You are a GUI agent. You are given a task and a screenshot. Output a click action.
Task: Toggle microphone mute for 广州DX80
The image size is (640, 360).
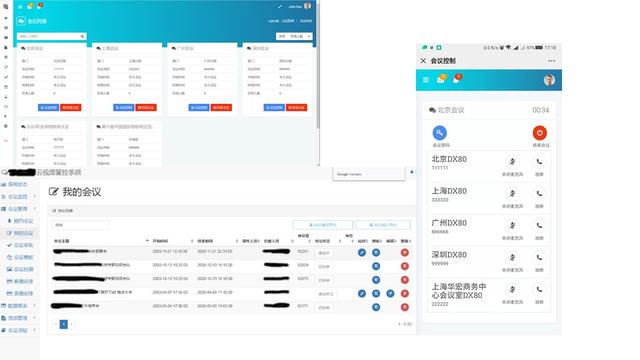tap(512, 226)
